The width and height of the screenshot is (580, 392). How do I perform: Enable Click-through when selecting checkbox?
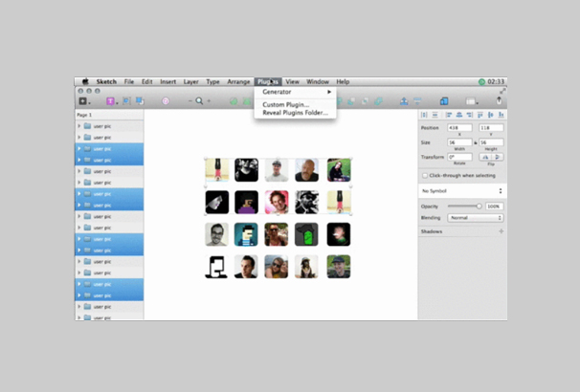425,175
